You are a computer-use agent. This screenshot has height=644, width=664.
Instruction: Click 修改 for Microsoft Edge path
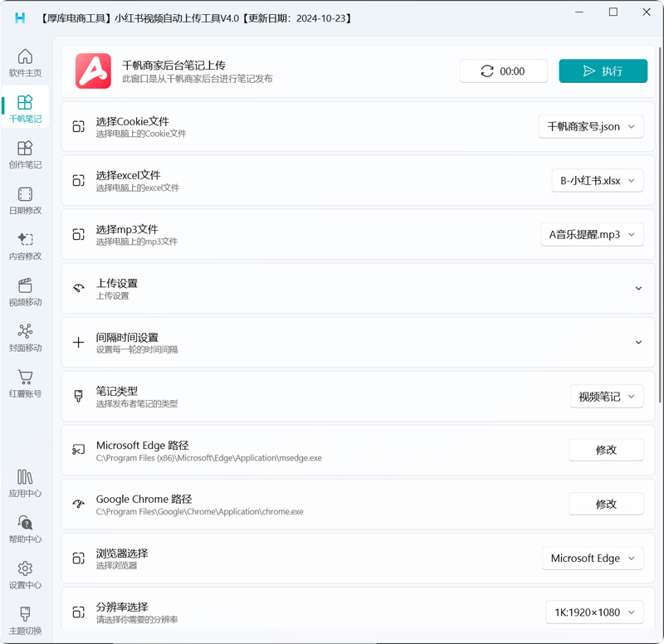[x=606, y=450]
